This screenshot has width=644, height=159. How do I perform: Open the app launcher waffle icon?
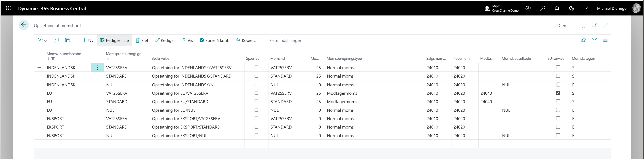8,8
